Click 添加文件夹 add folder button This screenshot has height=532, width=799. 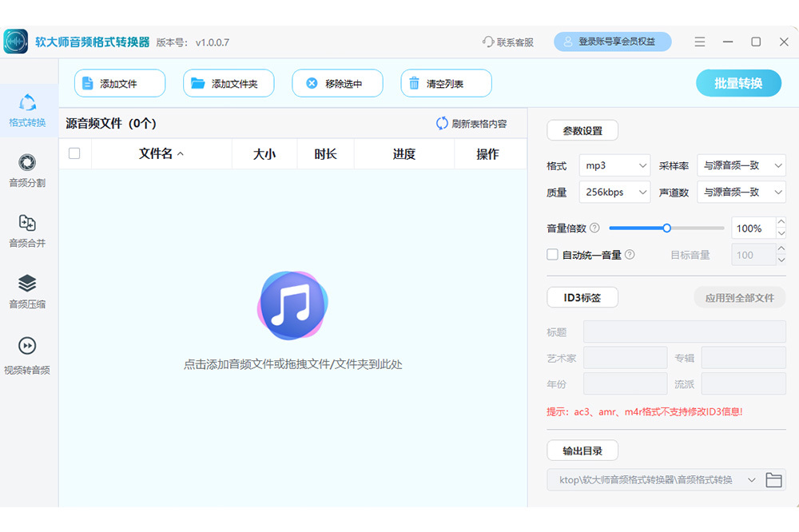[229, 83]
